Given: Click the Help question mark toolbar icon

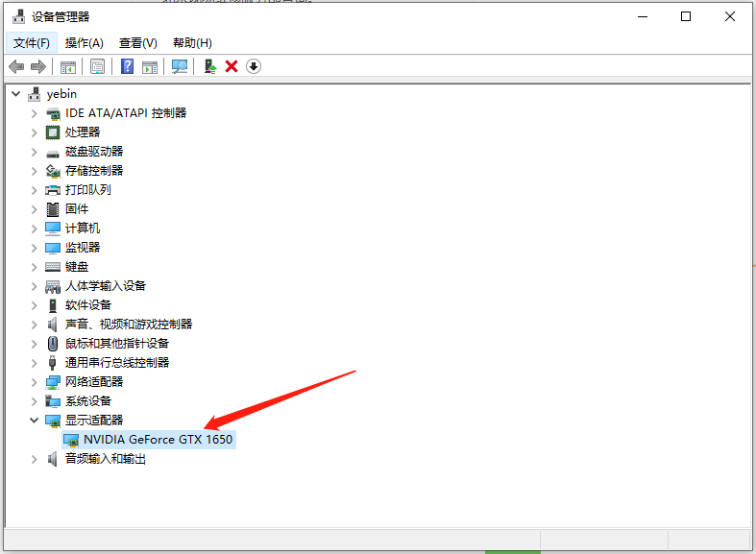Looking at the screenshot, I should (127, 66).
